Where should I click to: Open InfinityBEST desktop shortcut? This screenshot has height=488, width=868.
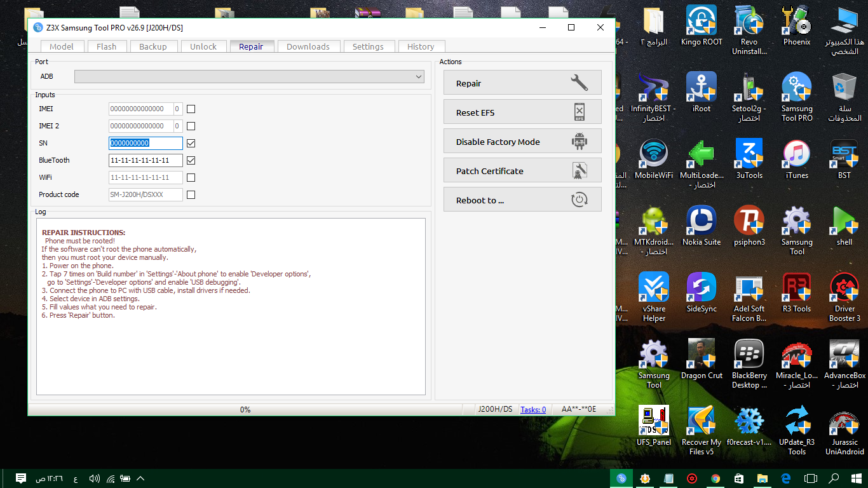tap(654, 97)
